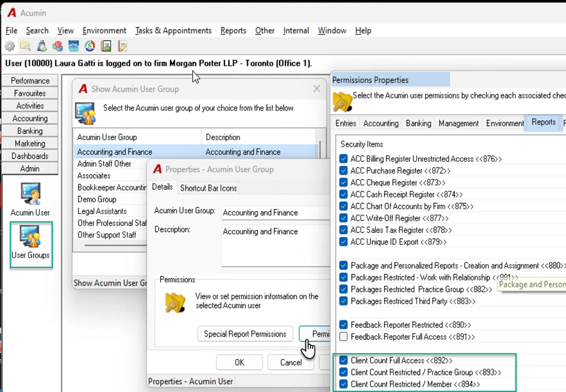Image resolution: width=566 pixels, height=392 pixels.
Task: Expand the Dashboards sidebar section
Action: click(30, 156)
